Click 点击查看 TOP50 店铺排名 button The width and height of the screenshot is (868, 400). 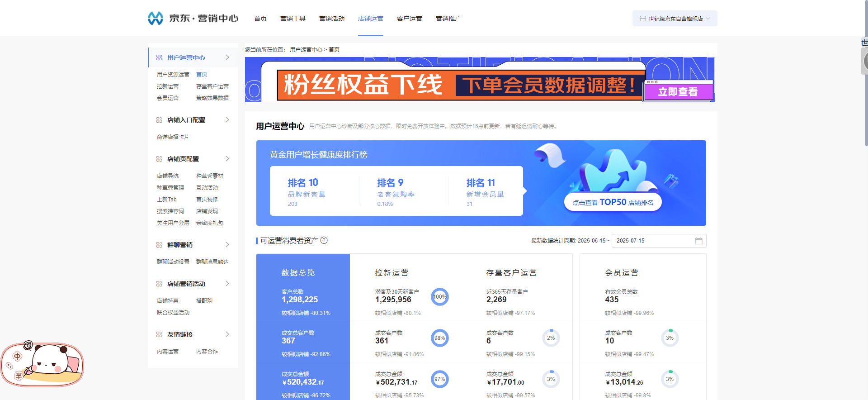[x=613, y=202]
